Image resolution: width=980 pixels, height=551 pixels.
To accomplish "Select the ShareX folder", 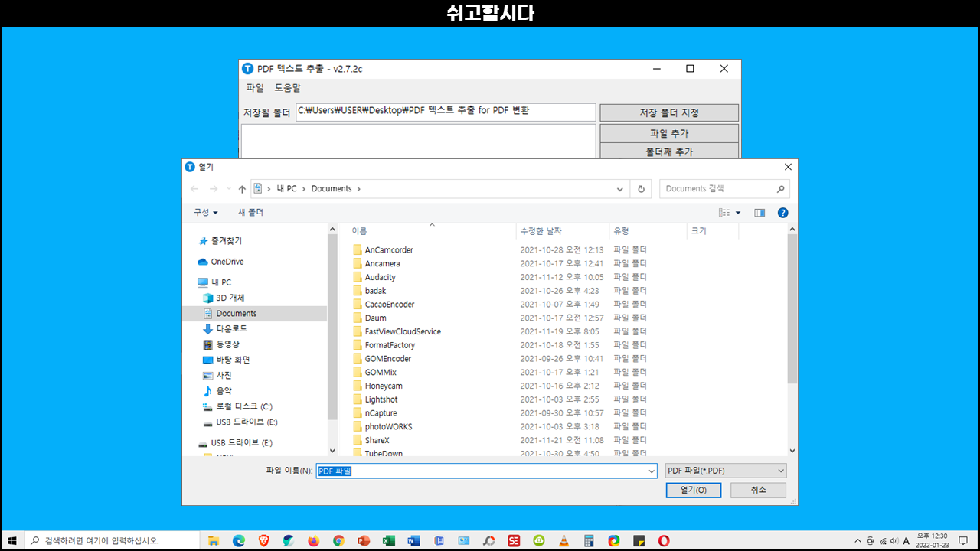I will (x=377, y=440).
